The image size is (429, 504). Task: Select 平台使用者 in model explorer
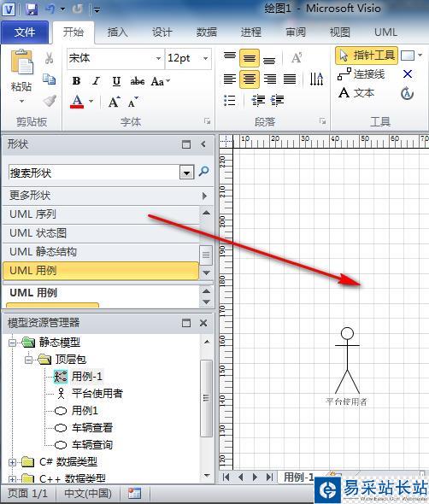pyautogui.click(x=97, y=393)
